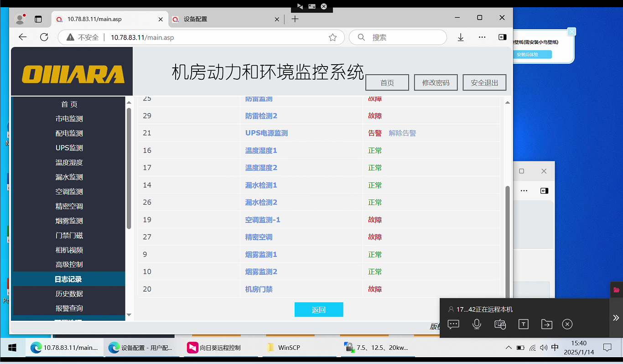Open the 空调监测-1 device link
The image size is (623, 364).
[263, 220]
